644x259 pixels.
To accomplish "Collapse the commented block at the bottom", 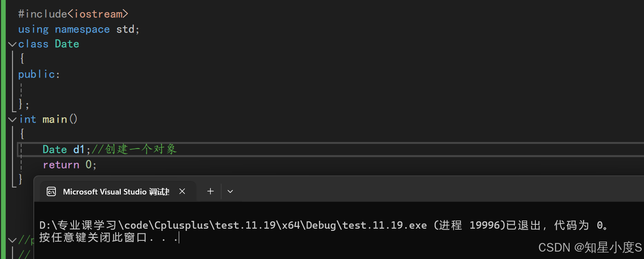I will [x=12, y=240].
